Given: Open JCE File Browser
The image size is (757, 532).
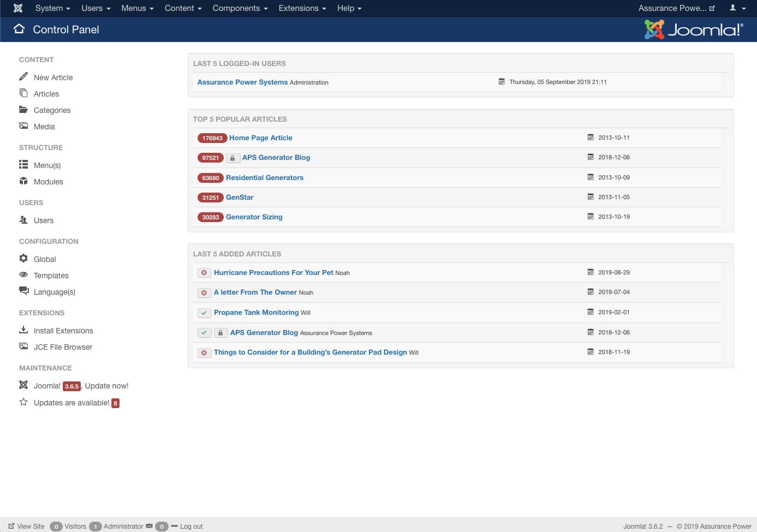Looking at the screenshot, I should [63, 347].
